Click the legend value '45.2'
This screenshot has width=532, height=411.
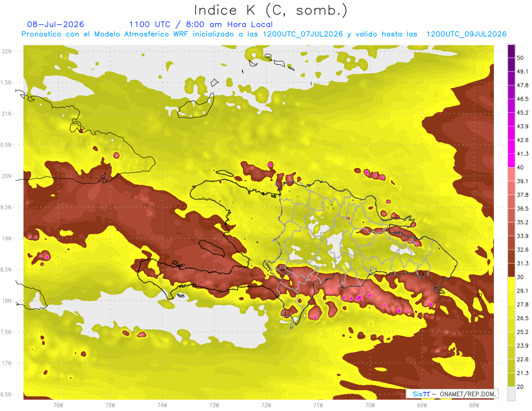point(522,113)
